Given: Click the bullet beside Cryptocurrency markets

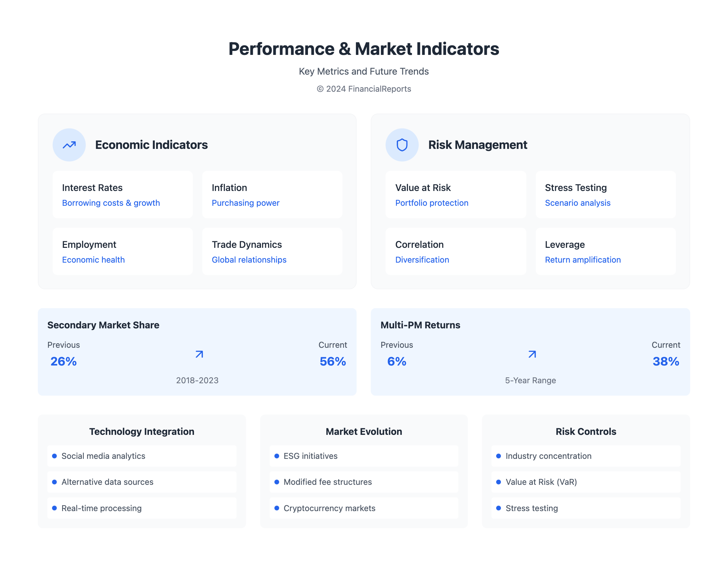Looking at the screenshot, I should pyautogui.click(x=276, y=508).
